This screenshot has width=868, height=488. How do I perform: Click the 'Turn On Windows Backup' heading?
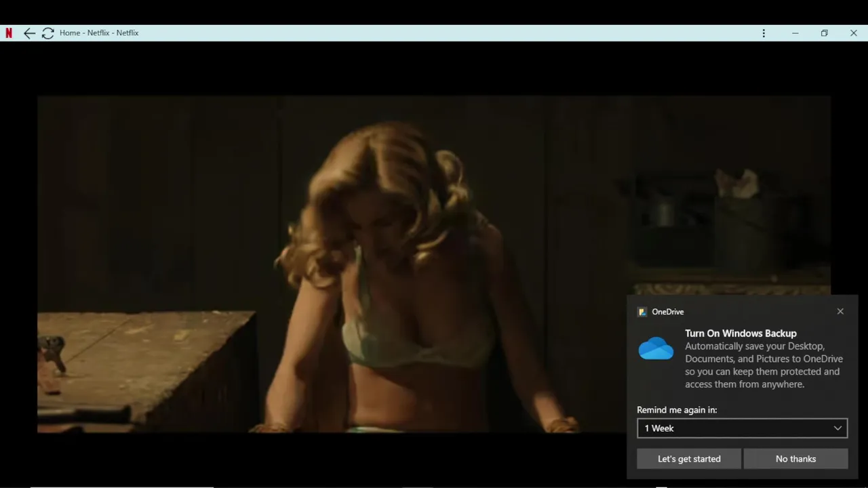point(741,333)
